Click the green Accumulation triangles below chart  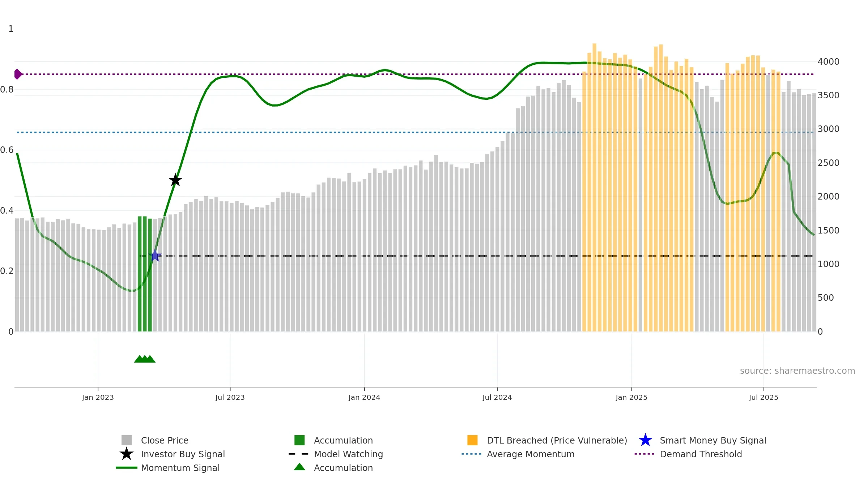145,359
